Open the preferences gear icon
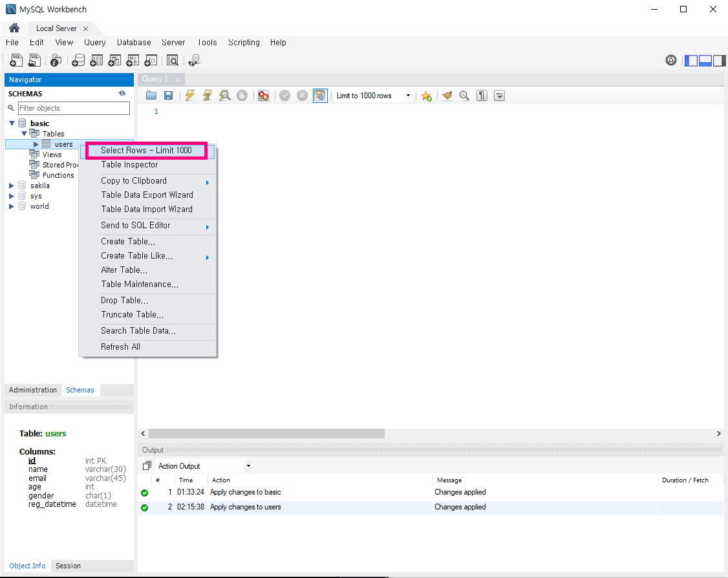The image size is (728, 578). point(671,60)
